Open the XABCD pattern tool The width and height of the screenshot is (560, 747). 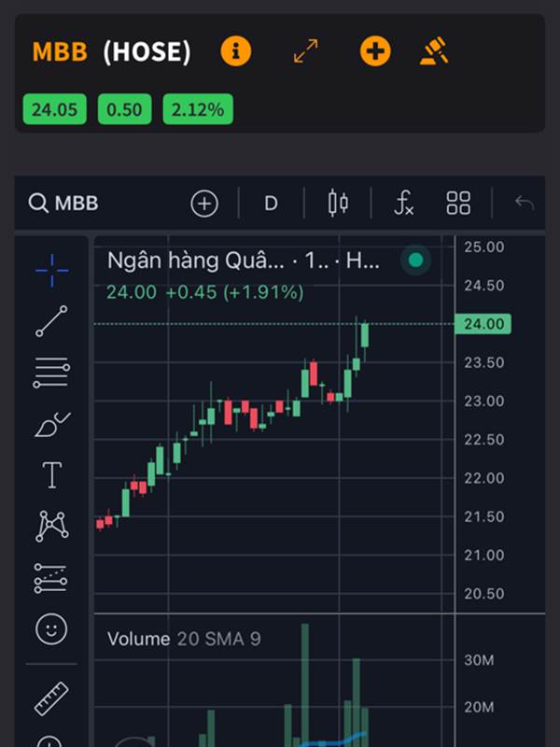click(x=52, y=526)
